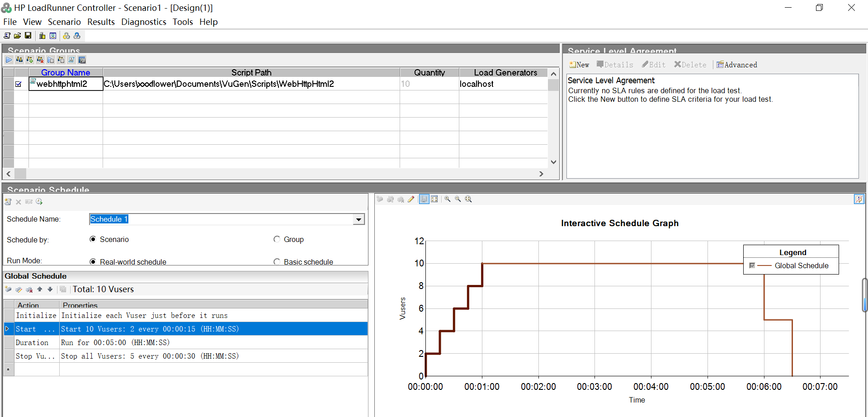
Task: Click the Schedule Name input field
Action: [222, 219]
